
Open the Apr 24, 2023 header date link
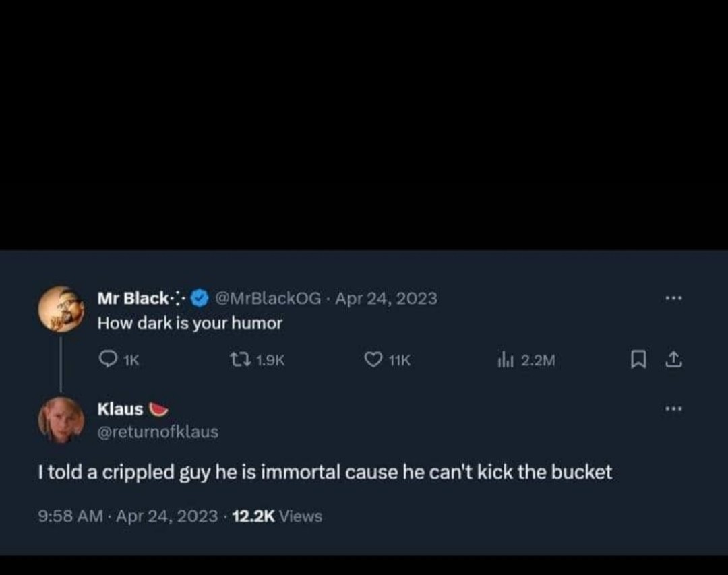[x=386, y=298]
